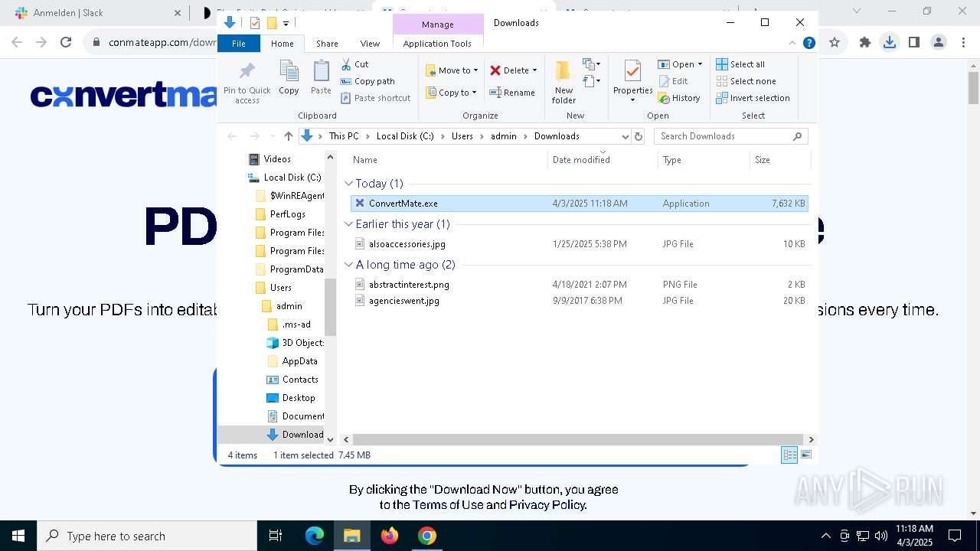
Task: Switch to large icons view layout
Action: click(x=806, y=455)
